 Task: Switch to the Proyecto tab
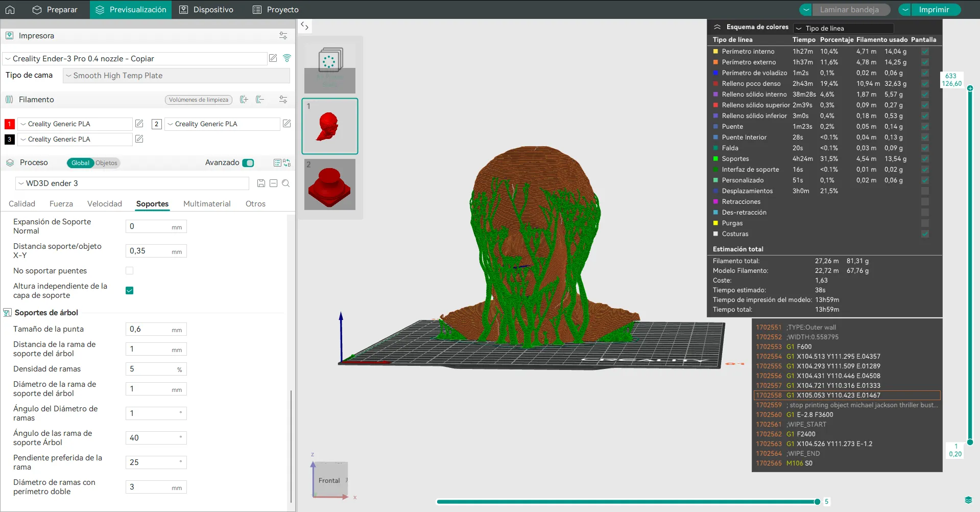pyautogui.click(x=276, y=10)
